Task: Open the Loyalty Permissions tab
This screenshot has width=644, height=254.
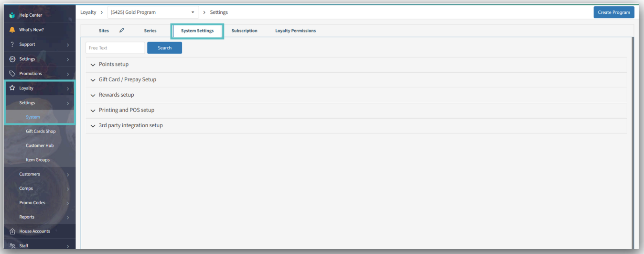Action: pyautogui.click(x=295, y=31)
